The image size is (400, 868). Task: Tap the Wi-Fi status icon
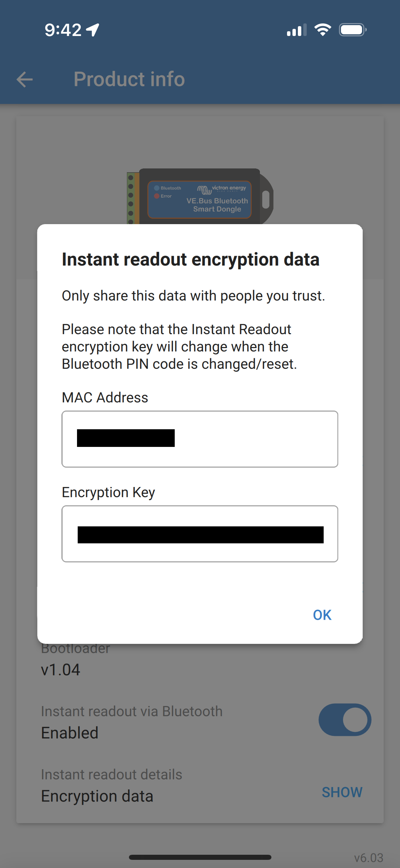tap(323, 30)
